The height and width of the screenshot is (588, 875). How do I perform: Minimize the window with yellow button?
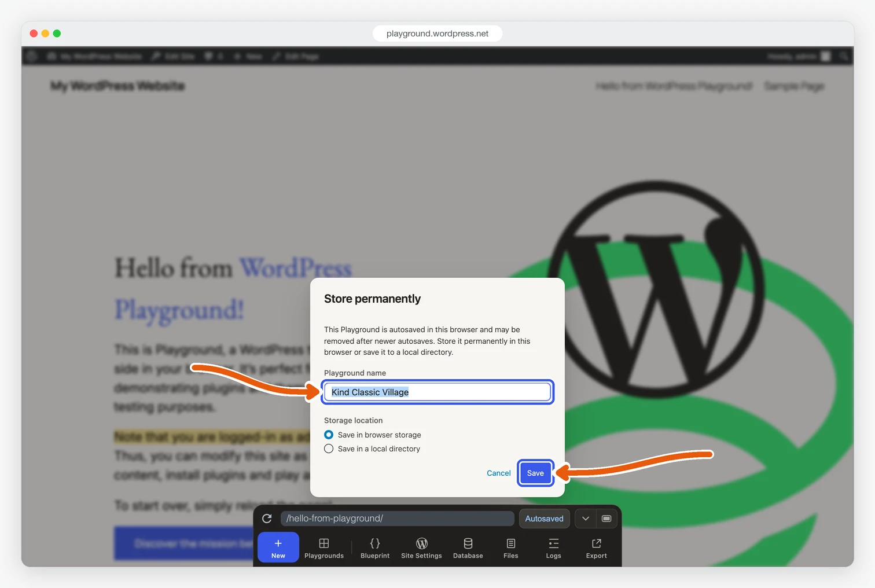click(45, 34)
